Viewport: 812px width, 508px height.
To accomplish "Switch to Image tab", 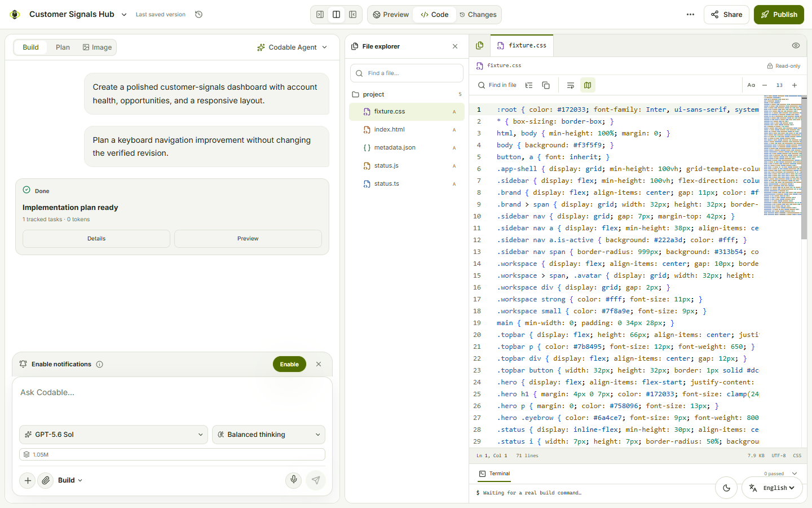I will click(x=97, y=47).
